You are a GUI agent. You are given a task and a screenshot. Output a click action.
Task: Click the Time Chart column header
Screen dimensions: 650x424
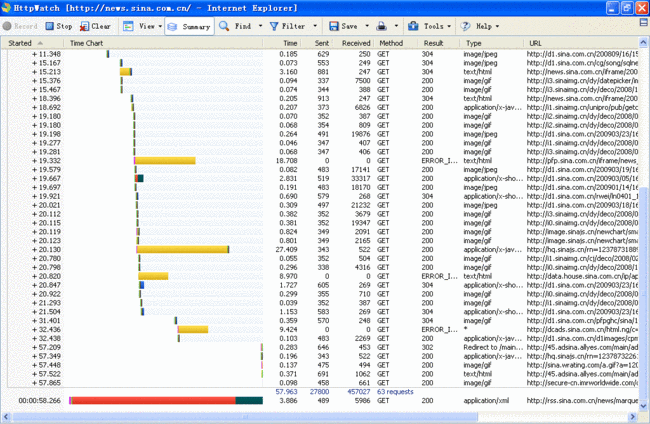tap(163, 43)
